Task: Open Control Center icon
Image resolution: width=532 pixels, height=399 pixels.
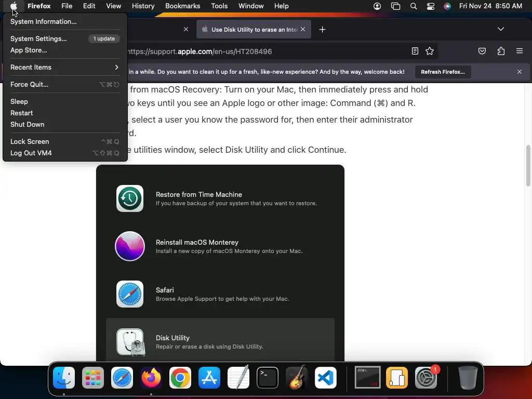Action: click(431, 6)
